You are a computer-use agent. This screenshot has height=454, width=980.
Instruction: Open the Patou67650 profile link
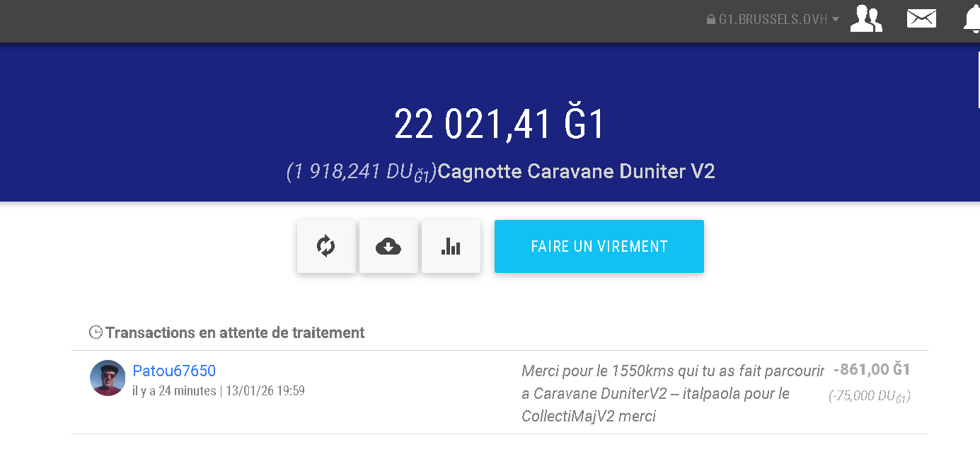pyautogui.click(x=174, y=371)
